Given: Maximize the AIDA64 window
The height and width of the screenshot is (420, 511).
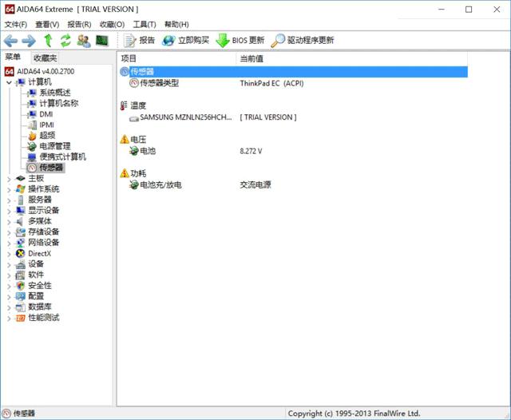Looking at the screenshot, I should tap(469, 10).
